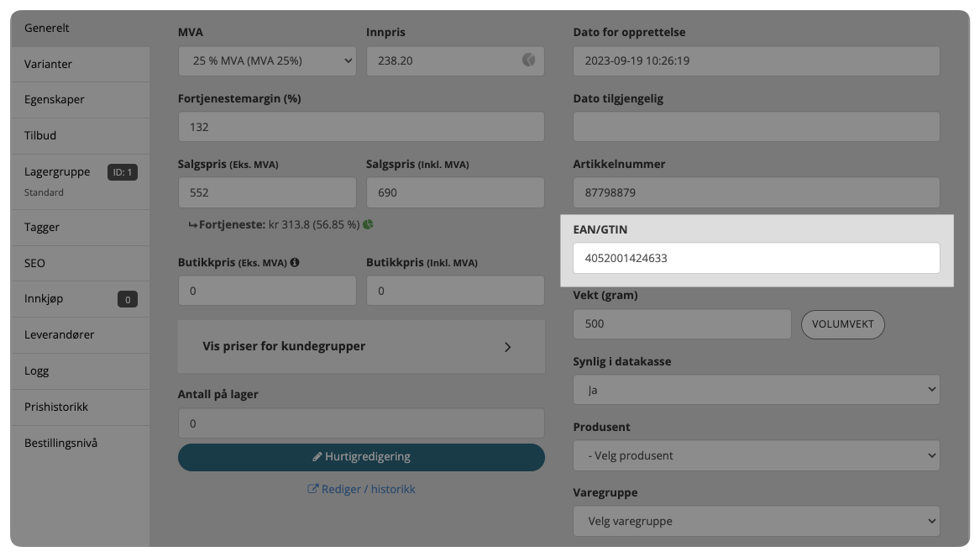The height and width of the screenshot is (557, 980).
Task: Switch to the Varianter tab
Action: (49, 64)
